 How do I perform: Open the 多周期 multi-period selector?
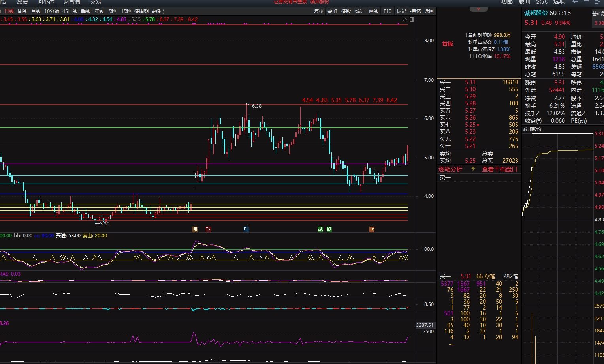point(141,11)
